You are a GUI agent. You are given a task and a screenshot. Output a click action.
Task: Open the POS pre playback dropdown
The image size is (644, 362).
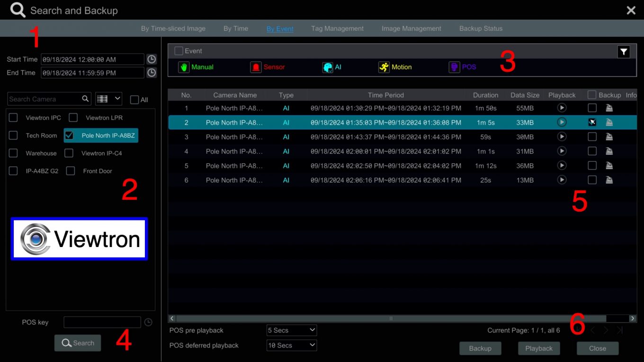tap(291, 330)
